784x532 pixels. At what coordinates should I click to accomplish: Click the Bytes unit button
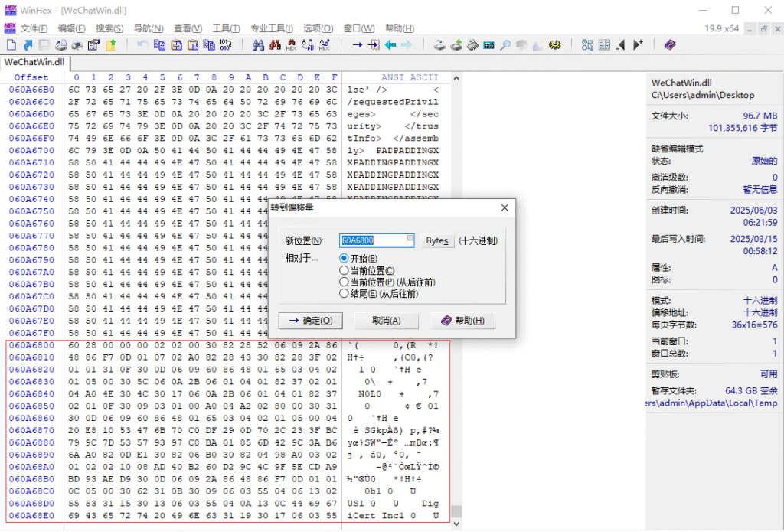pyautogui.click(x=437, y=240)
